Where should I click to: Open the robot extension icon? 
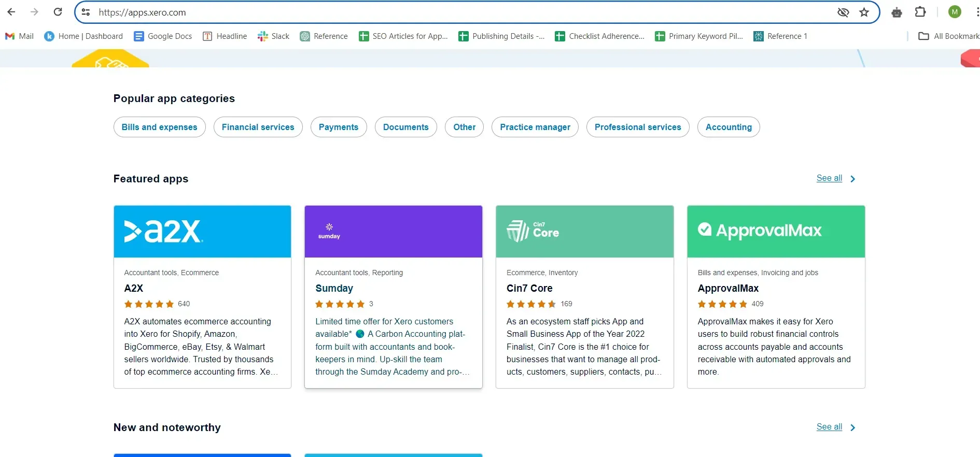click(897, 12)
